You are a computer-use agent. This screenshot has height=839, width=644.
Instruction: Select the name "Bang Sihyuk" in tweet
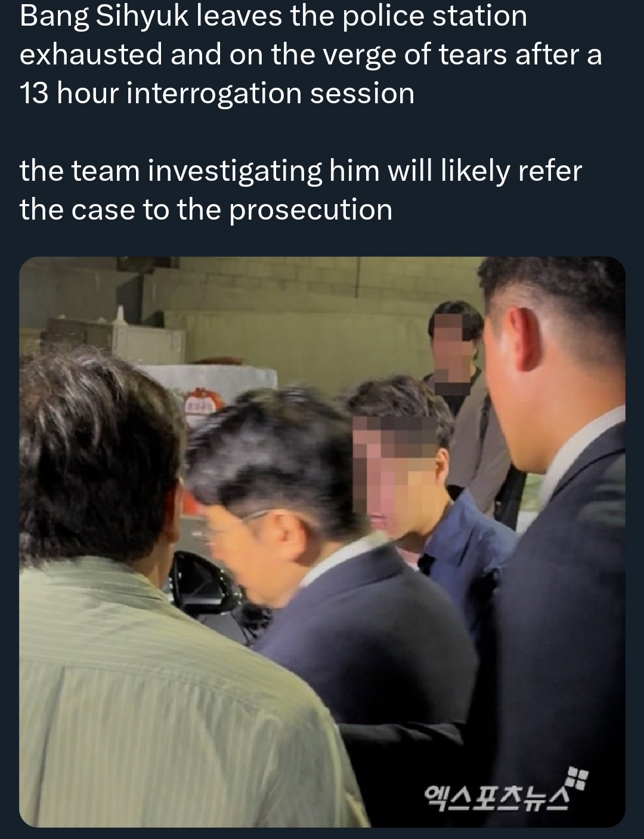point(104,16)
